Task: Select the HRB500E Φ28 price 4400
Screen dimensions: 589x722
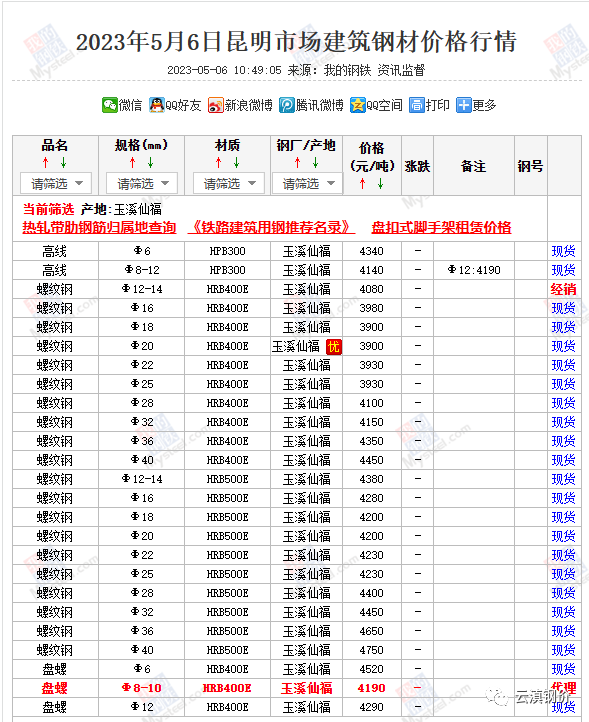Action: 372,593
